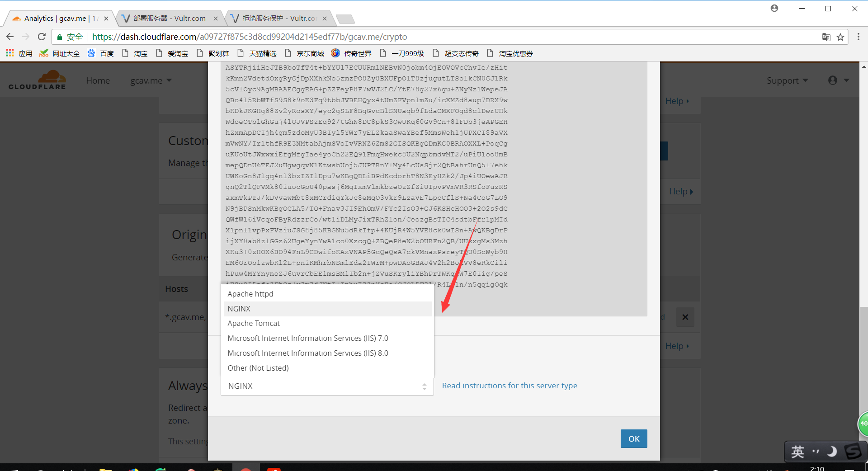Go back in browser history

(10, 37)
